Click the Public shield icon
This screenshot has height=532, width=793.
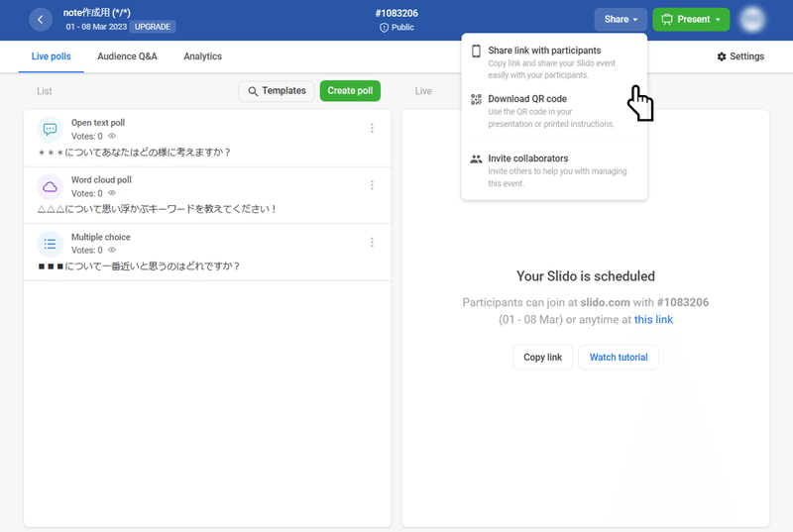[x=384, y=28]
